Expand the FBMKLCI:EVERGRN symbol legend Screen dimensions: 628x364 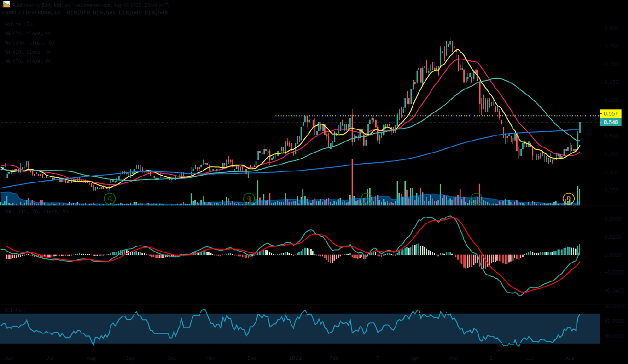click(x=30, y=13)
